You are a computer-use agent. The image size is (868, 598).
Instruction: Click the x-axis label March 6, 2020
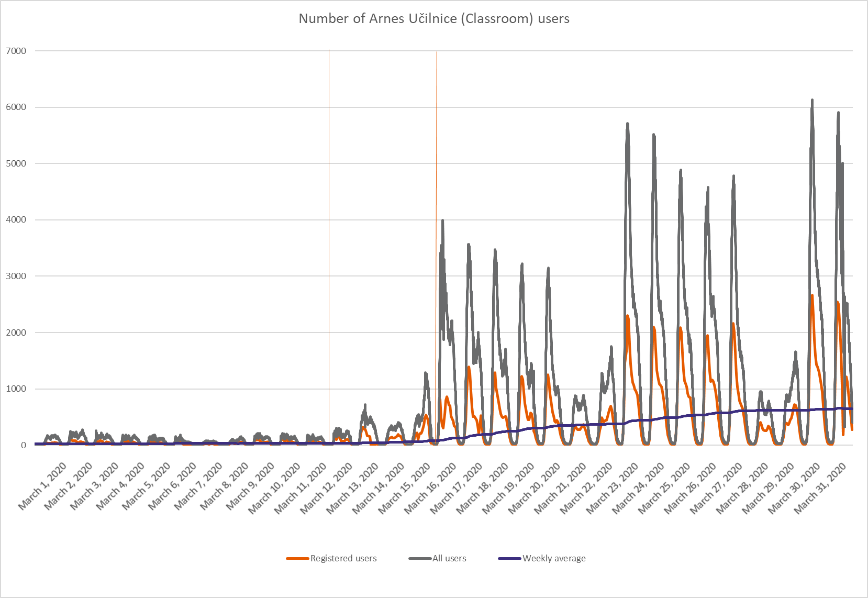(x=173, y=486)
